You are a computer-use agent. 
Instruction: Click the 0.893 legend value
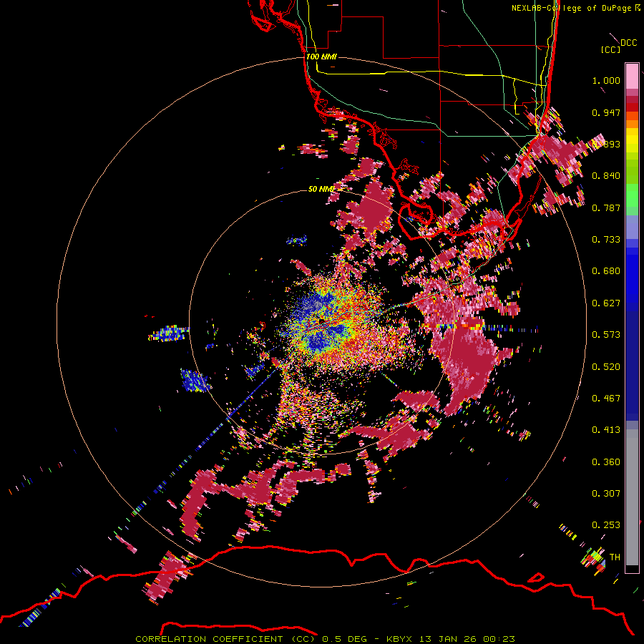[606, 144]
